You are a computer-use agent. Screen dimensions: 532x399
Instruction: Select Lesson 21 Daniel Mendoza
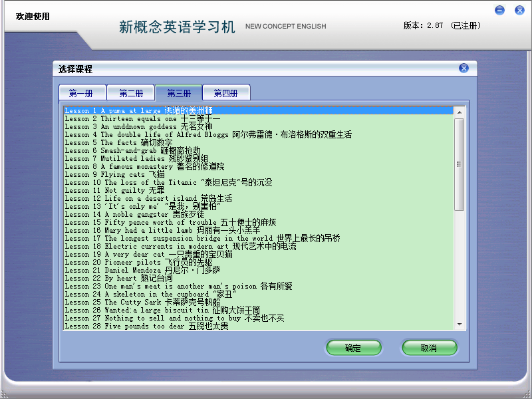(x=259, y=270)
